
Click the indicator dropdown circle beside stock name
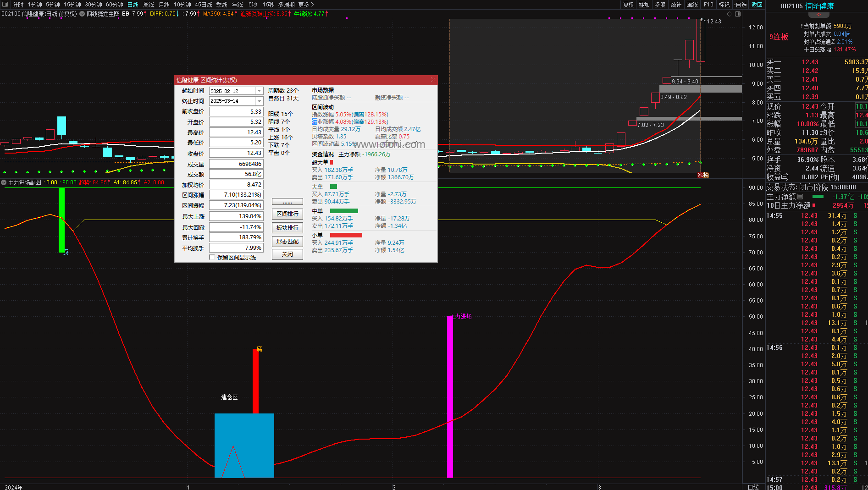pyautogui.click(x=82, y=14)
